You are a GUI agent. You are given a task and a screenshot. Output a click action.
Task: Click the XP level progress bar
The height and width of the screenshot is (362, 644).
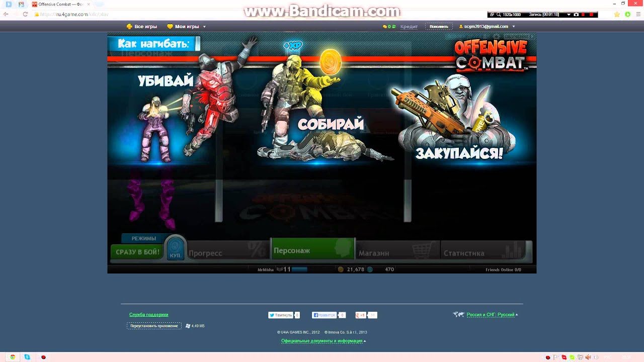click(x=299, y=269)
